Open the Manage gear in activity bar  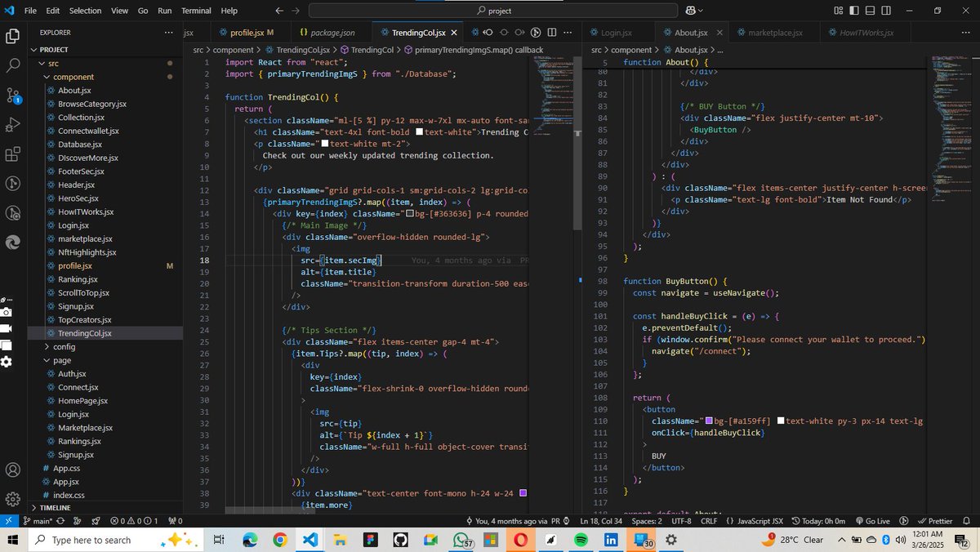(13, 499)
